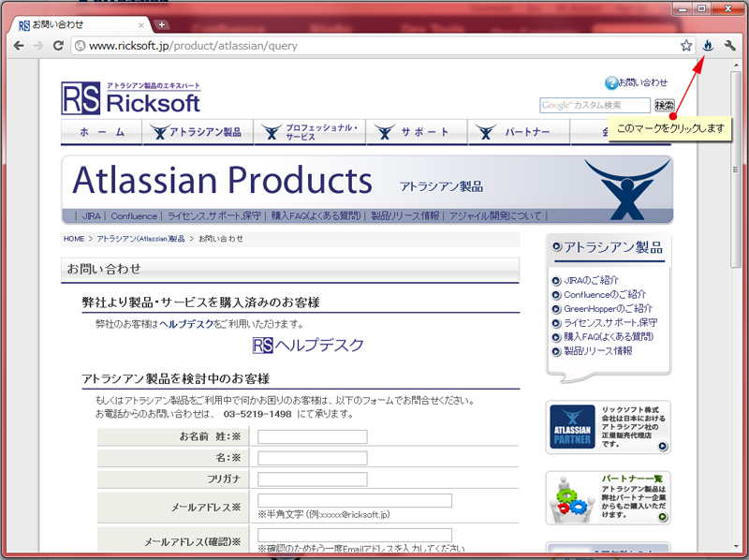Click the arrow icon on Atlassian Partner banner
The height and width of the screenshot is (560, 749).
(x=663, y=447)
